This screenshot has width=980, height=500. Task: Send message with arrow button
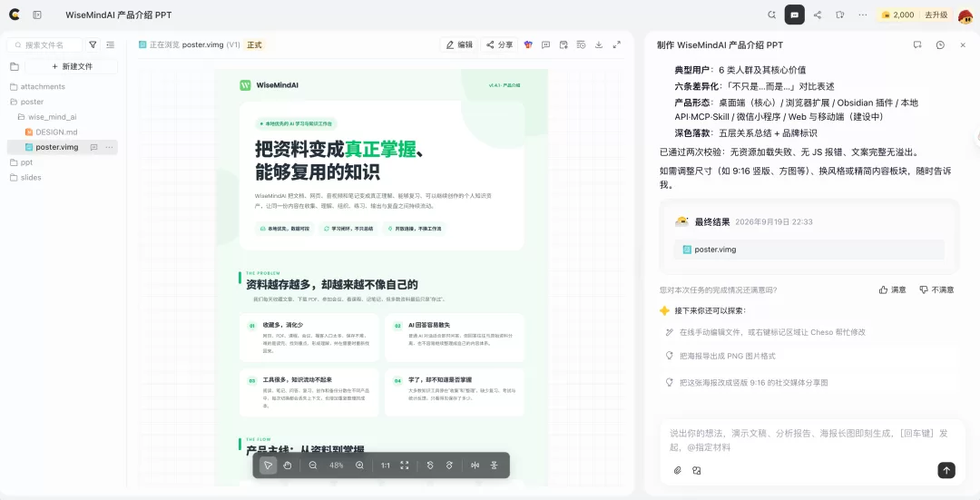click(946, 471)
